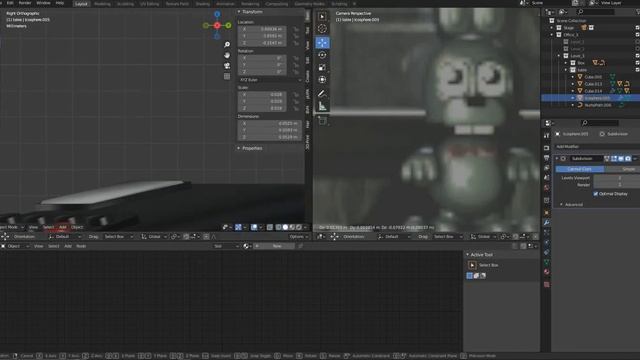
Task: Select the Cursor tool in camera viewport toolbar
Action: coord(322,29)
